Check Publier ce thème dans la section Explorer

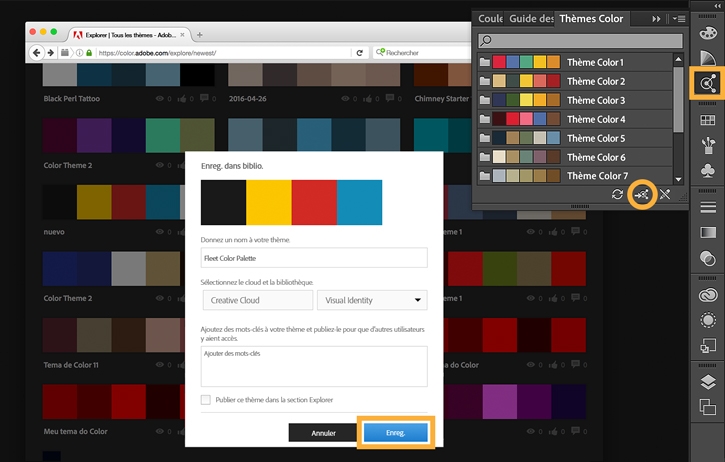pyautogui.click(x=206, y=400)
